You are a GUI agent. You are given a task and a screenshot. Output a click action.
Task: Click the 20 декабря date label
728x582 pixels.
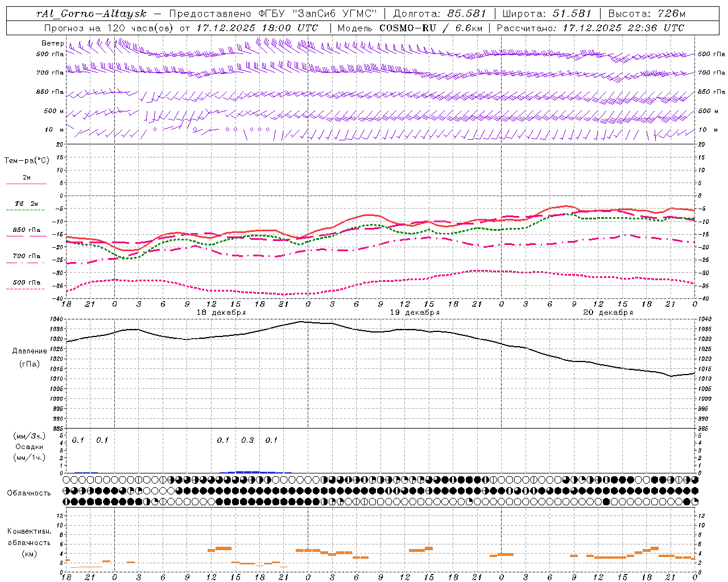coord(608,313)
